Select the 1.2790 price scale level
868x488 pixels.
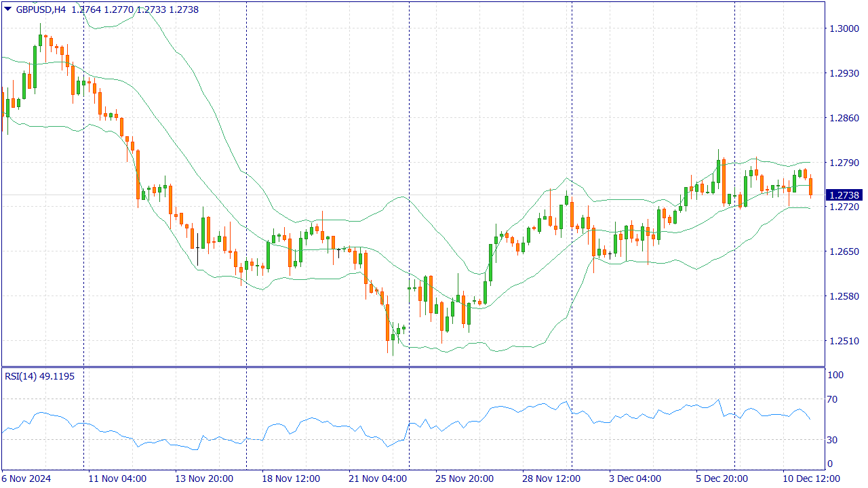pos(843,163)
